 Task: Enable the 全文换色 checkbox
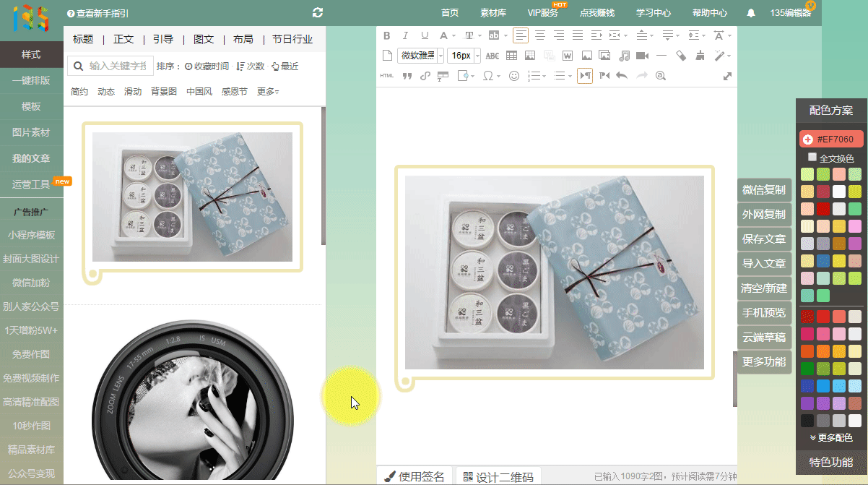click(x=812, y=157)
